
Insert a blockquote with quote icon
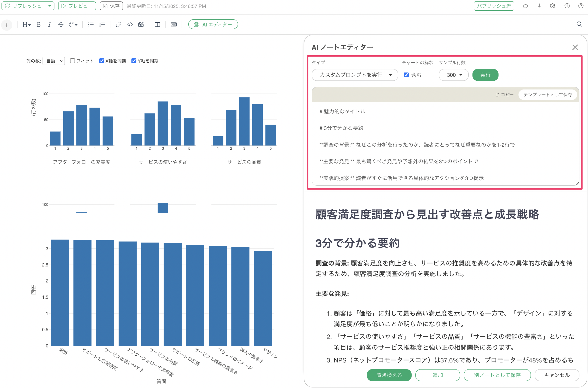point(141,24)
